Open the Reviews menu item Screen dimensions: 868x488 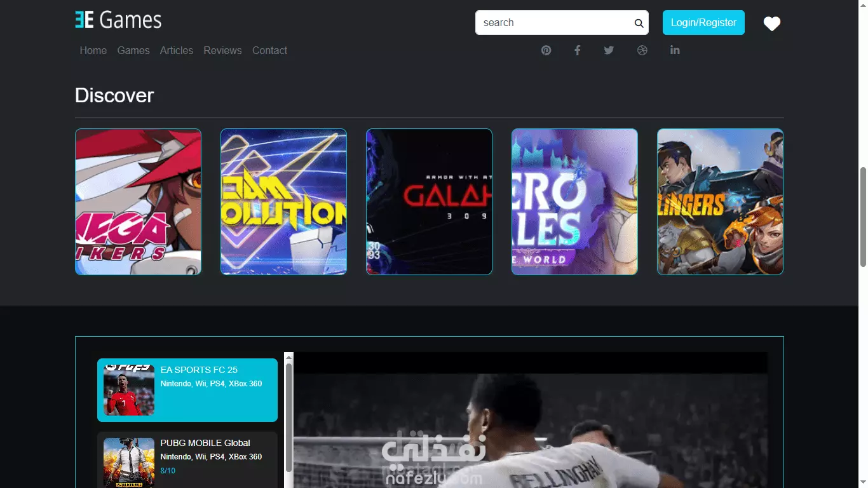pos(222,50)
